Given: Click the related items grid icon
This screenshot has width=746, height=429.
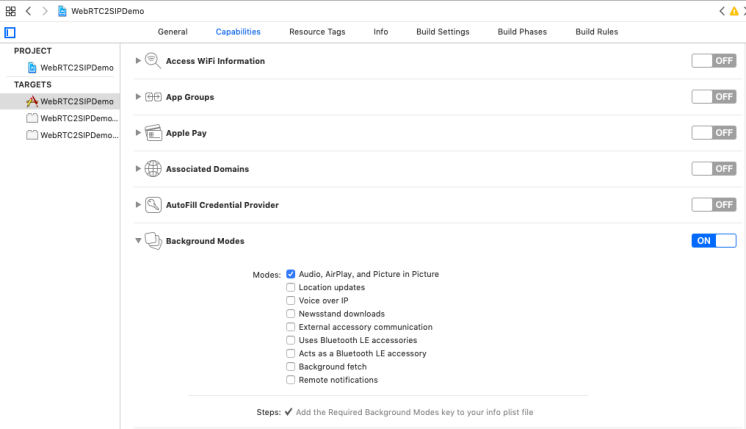Looking at the screenshot, I should [10, 10].
